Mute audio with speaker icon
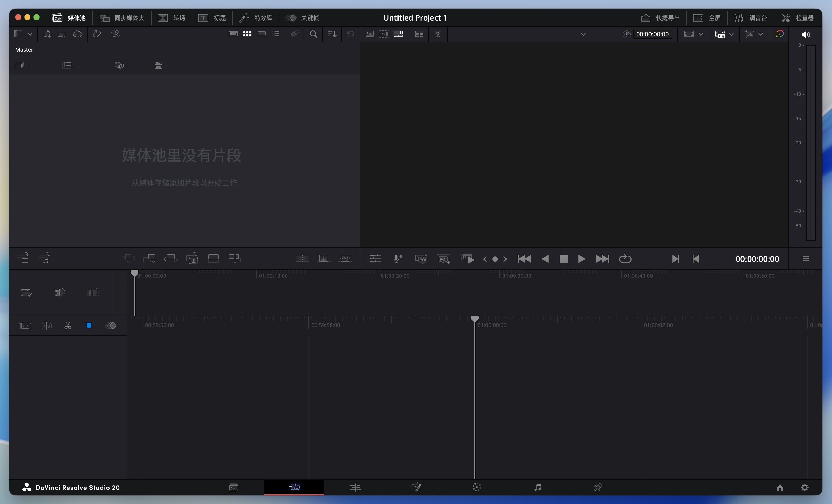832x504 pixels. click(x=805, y=34)
